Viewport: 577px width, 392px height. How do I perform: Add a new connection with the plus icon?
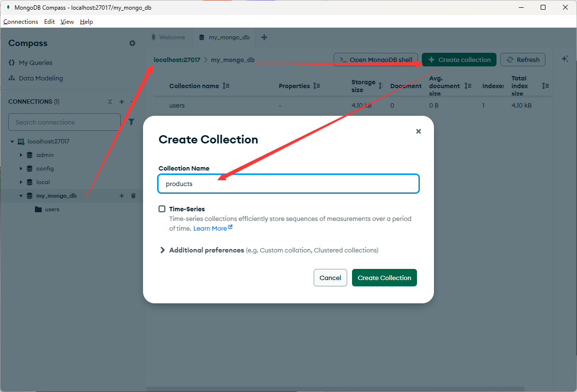[122, 102]
